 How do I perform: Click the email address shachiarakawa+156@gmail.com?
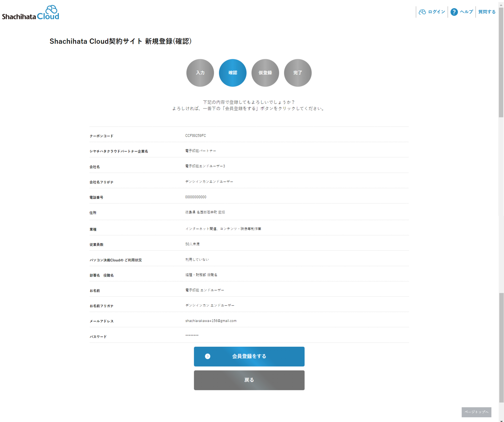tap(211, 321)
